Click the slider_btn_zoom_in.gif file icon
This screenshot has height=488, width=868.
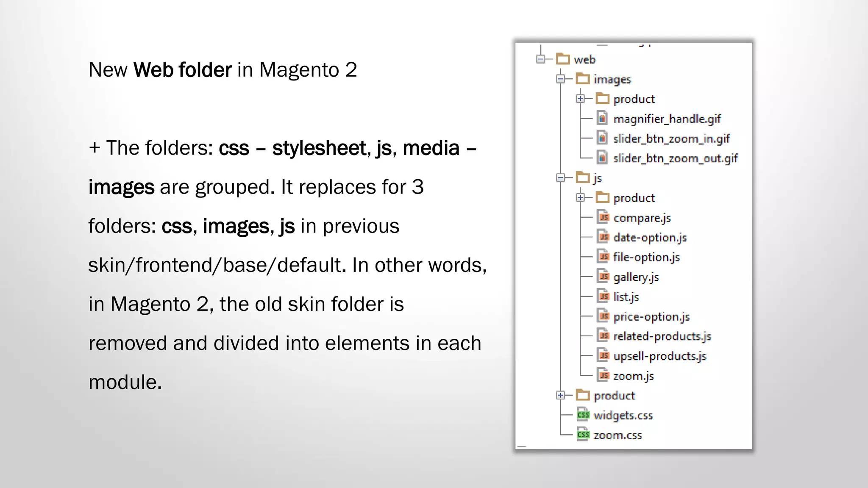pyautogui.click(x=602, y=138)
